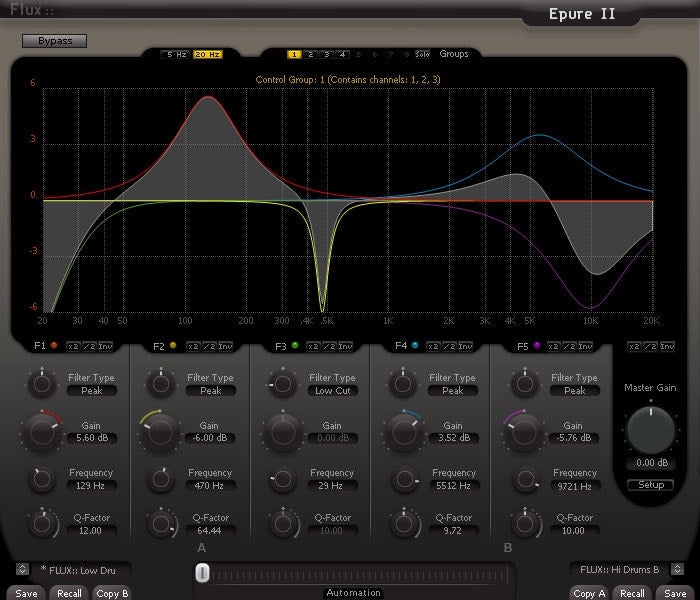Open F2 Filter Type Peak selector

coord(211,391)
